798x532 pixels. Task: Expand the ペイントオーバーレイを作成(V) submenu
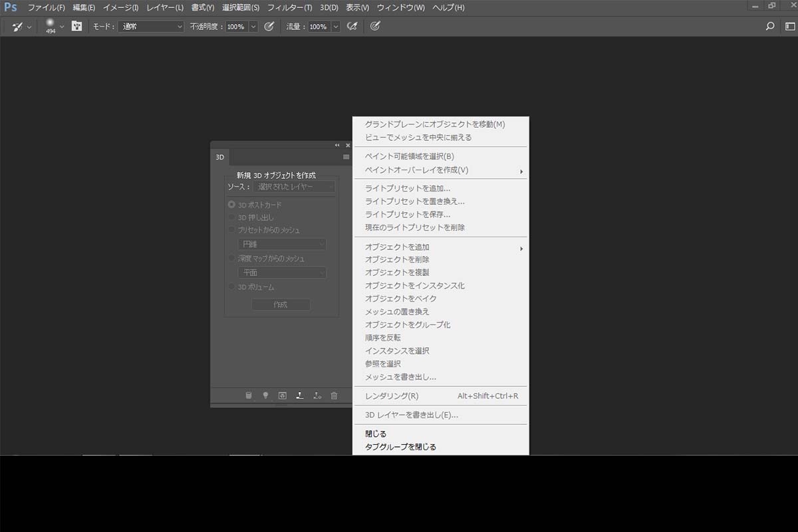click(x=441, y=170)
